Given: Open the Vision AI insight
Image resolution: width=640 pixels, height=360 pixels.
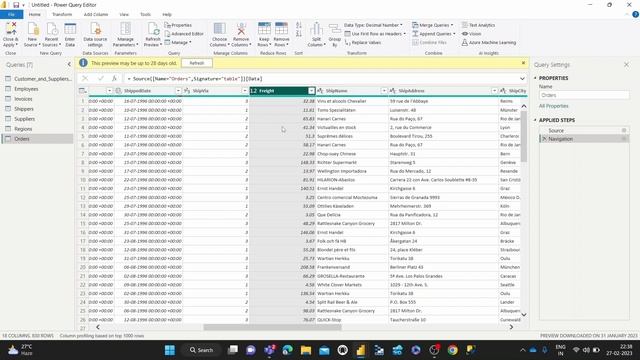Looking at the screenshot, I should (472, 33).
